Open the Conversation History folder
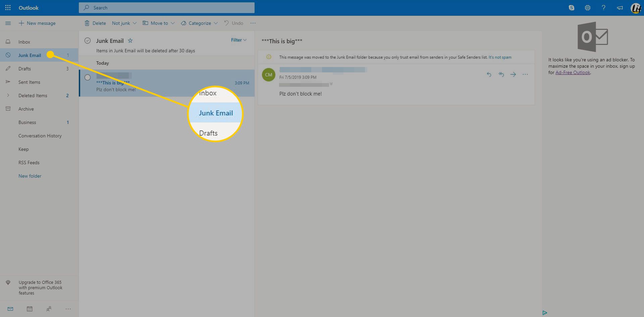The image size is (644, 317). [x=39, y=136]
